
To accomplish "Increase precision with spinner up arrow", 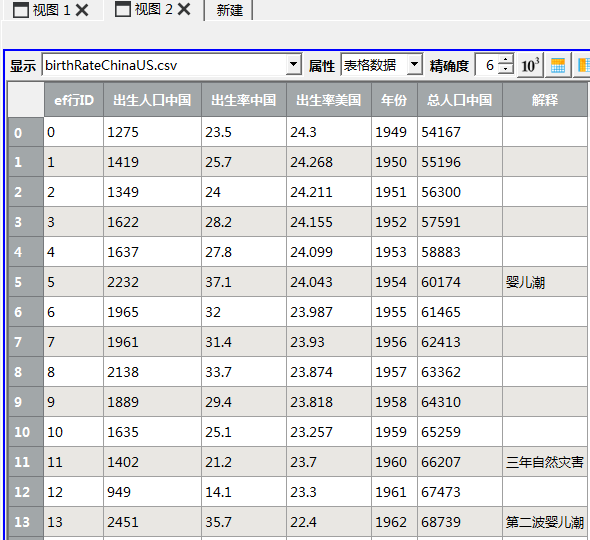I will (x=506, y=60).
